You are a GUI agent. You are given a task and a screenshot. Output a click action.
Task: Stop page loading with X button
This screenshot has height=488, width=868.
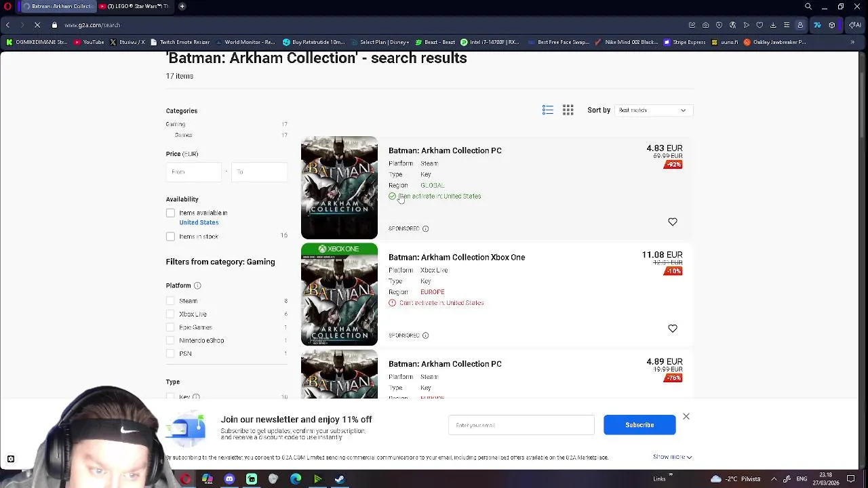tap(37, 25)
